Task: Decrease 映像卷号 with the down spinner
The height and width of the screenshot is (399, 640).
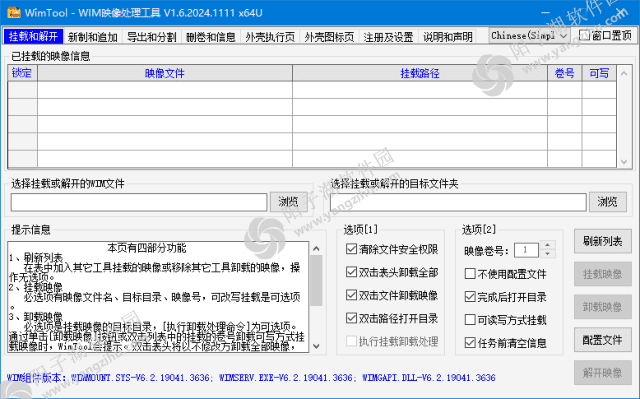Action: click(547, 254)
